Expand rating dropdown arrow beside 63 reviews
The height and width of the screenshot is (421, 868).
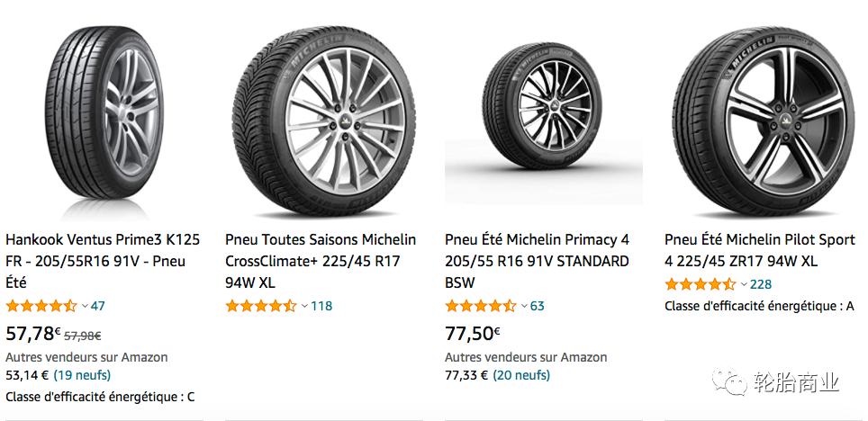click(524, 306)
